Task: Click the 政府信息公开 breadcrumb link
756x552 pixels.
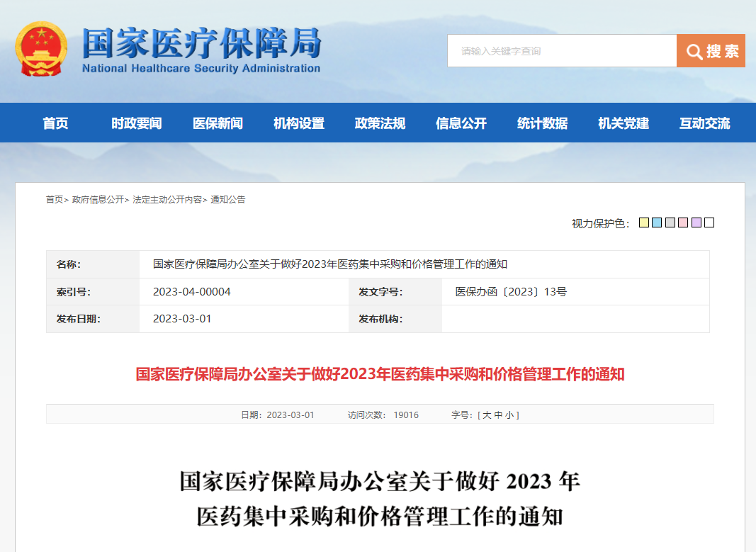Action: [98, 200]
